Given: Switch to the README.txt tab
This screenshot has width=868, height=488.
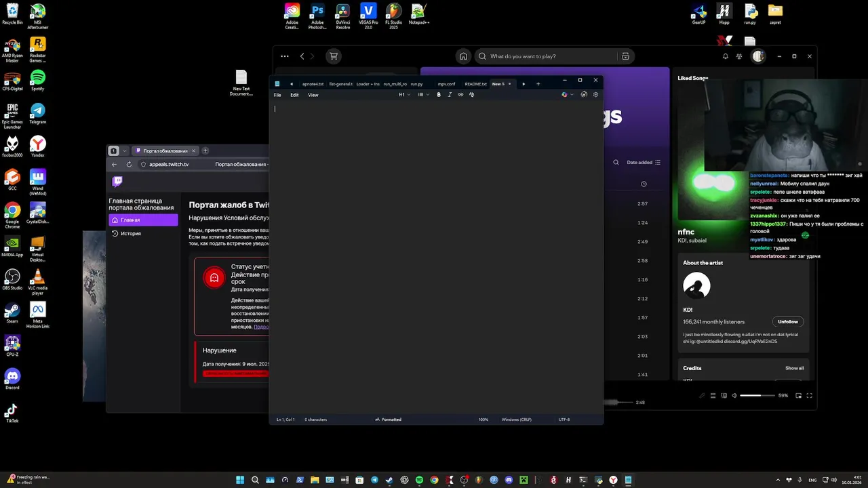Looking at the screenshot, I should (x=475, y=84).
